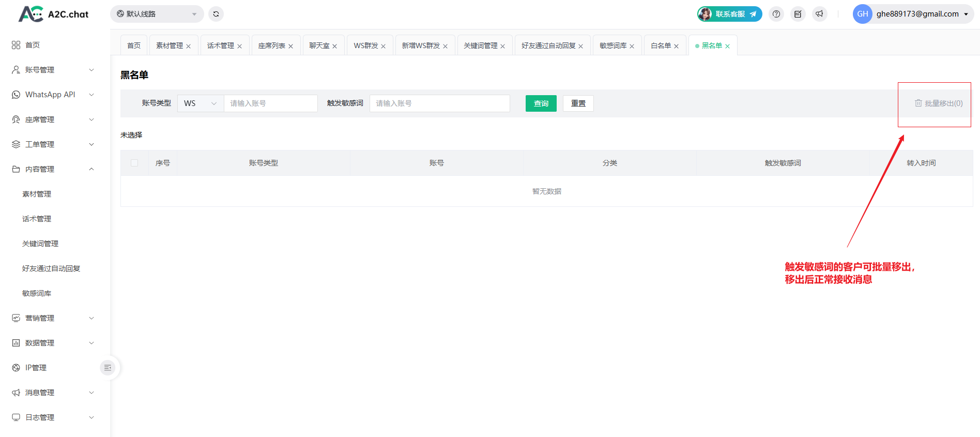Open the WS account type dropdown
The height and width of the screenshot is (437, 980).
[x=200, y=103]
